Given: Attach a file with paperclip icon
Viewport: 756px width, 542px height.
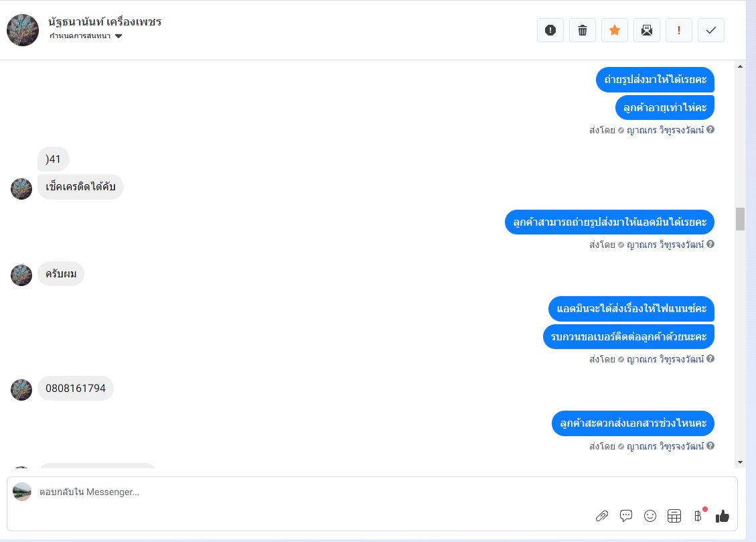Looking at the screenshot, I should coord(602,516).
